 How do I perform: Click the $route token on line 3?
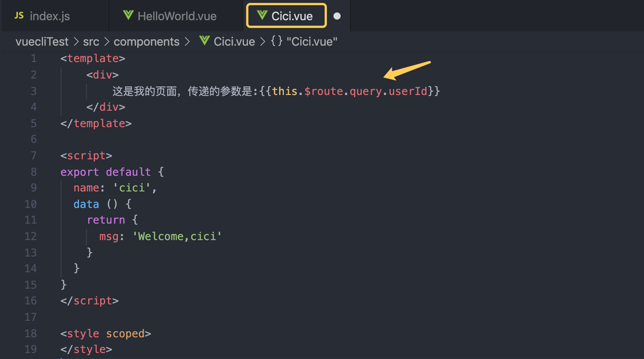[323, 91]
